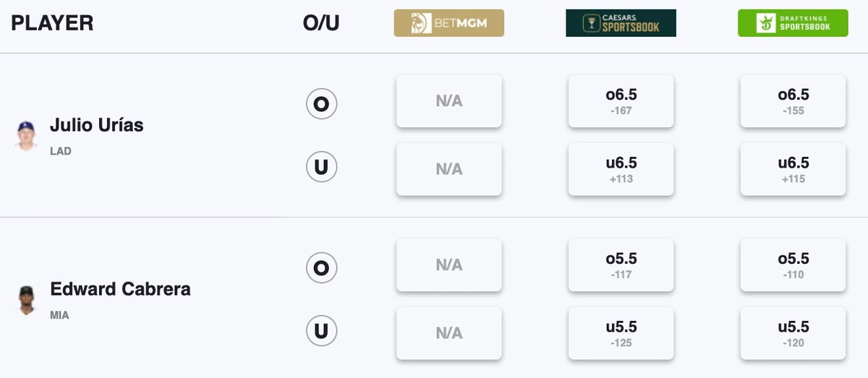Click Edward Cabrera player avatar

coord(27,299)
